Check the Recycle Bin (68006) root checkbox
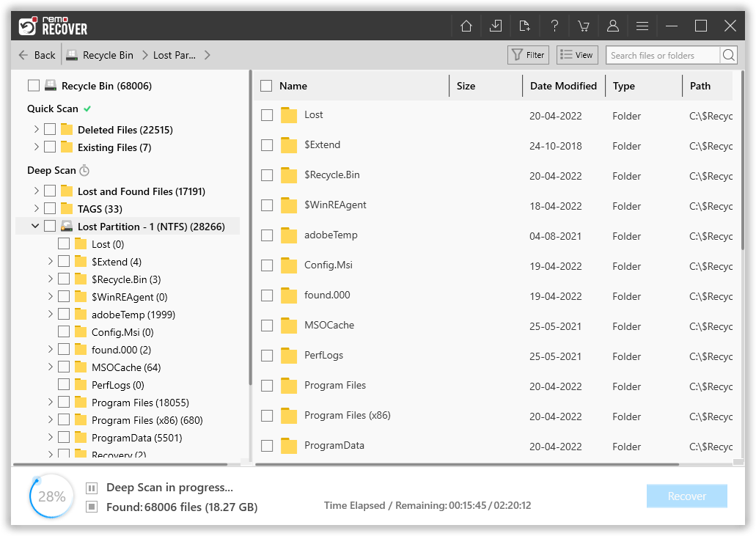Screen dimensions: 756x536 coord(33,85)
